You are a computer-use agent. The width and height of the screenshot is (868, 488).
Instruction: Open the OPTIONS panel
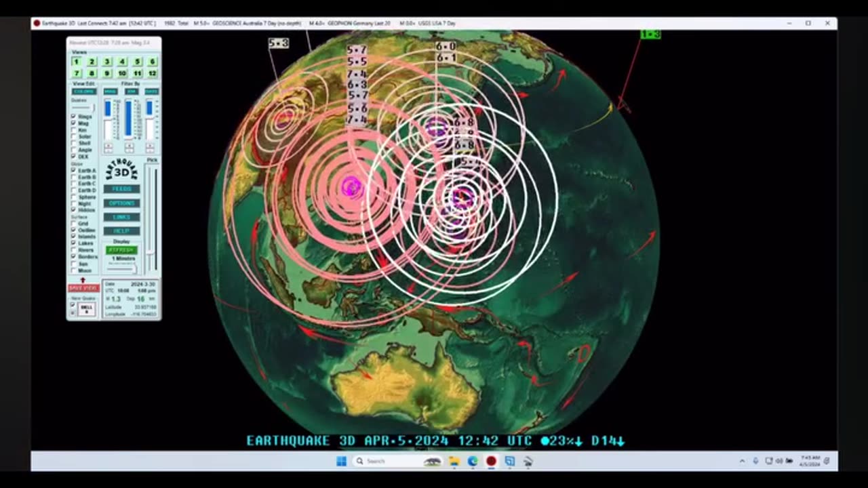(x=121, y=203)
